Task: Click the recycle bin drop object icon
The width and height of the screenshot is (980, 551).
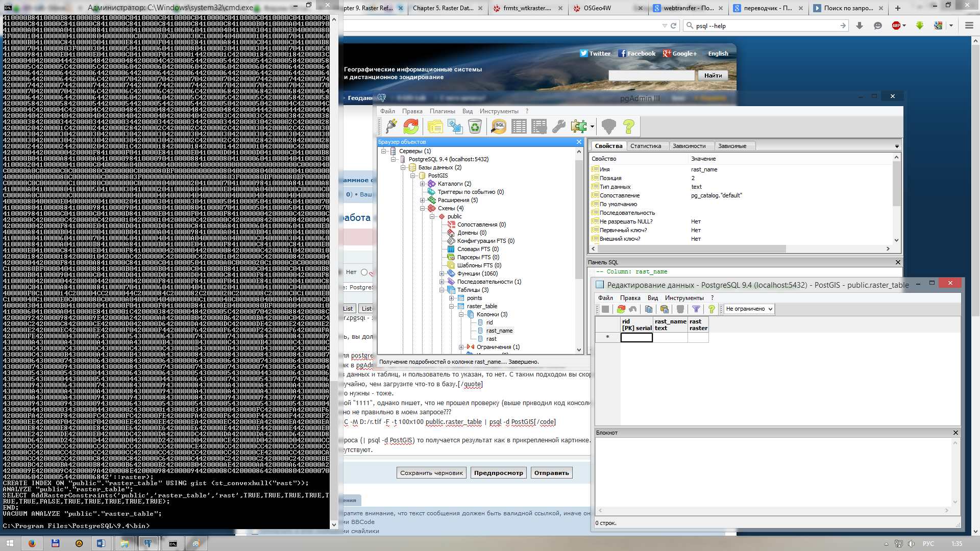Action: pyautogui.click(x=475, y=126)
